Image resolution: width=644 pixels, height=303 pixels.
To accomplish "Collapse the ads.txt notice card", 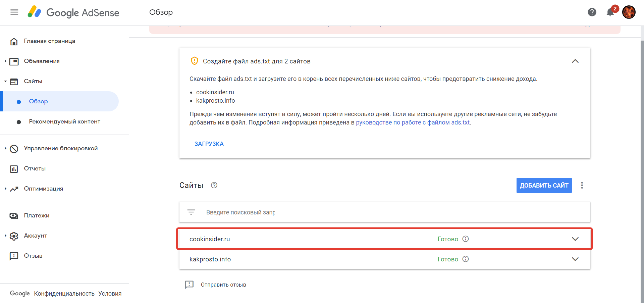I will tap(575, 61).
